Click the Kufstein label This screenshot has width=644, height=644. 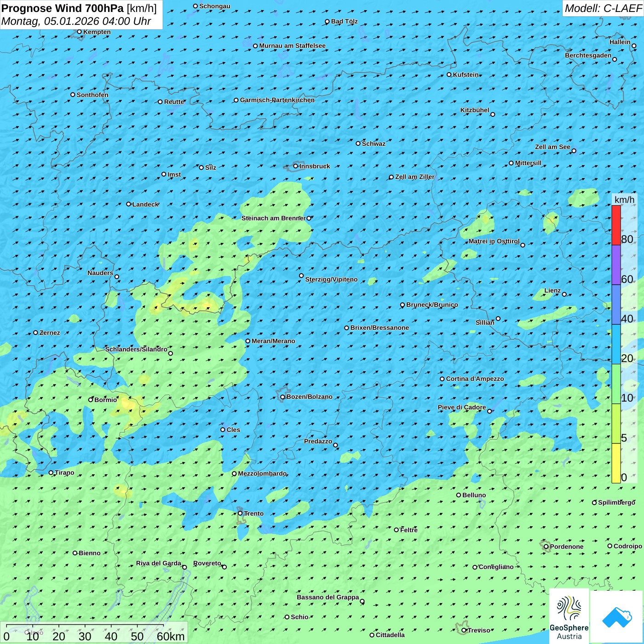466,75
